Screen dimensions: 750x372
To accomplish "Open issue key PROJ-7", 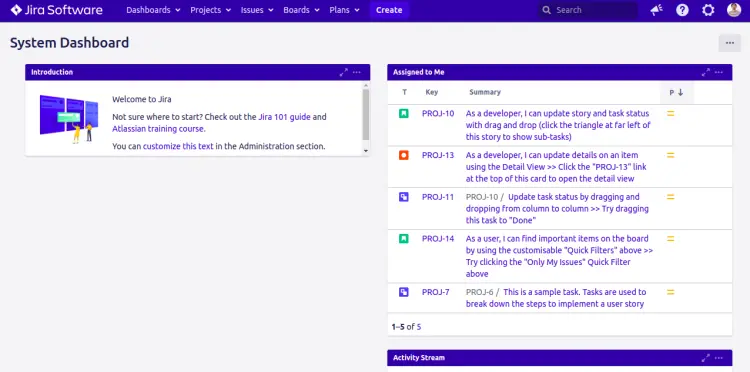I will (x=436, y=292).
